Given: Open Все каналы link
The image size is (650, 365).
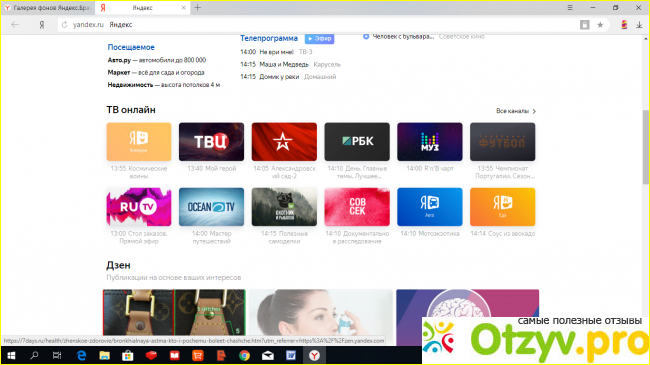Looking at the screenshot, I should pos(512,111).
